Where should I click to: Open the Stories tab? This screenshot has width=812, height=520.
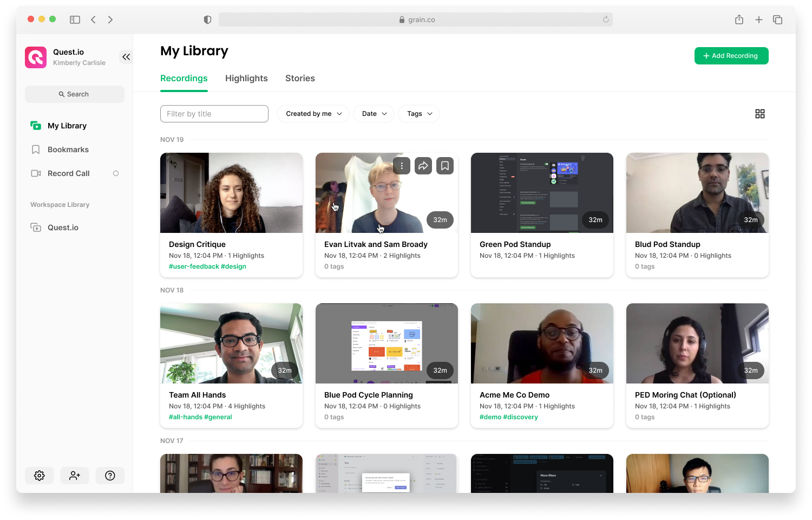[x=300, y=79]
